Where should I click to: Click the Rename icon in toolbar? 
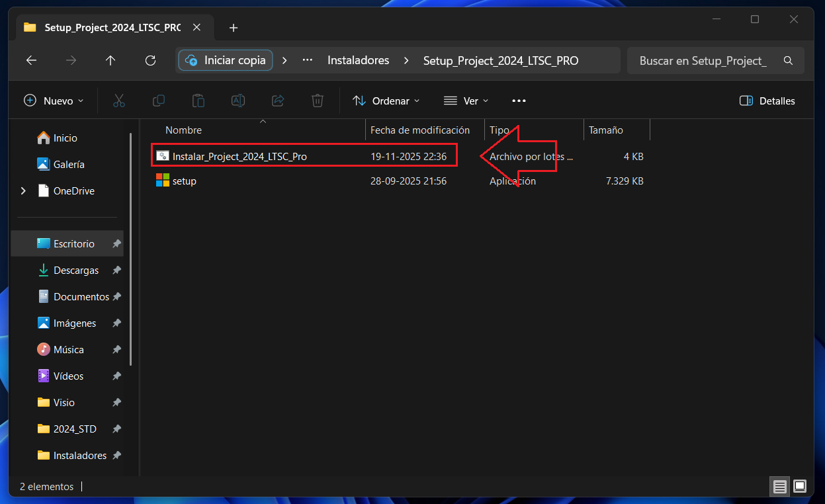(238, 101)
